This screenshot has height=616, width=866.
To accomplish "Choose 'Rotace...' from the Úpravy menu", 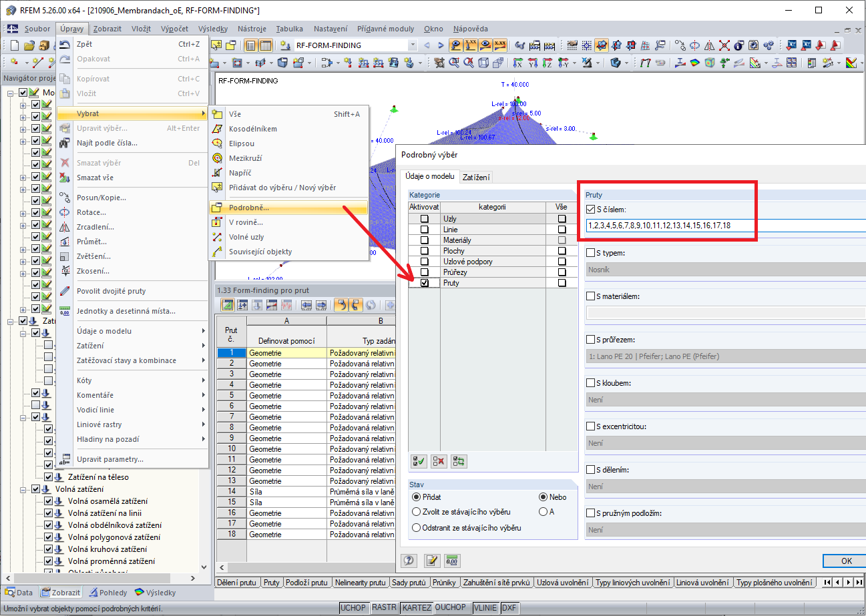I will tap(132, 212).
